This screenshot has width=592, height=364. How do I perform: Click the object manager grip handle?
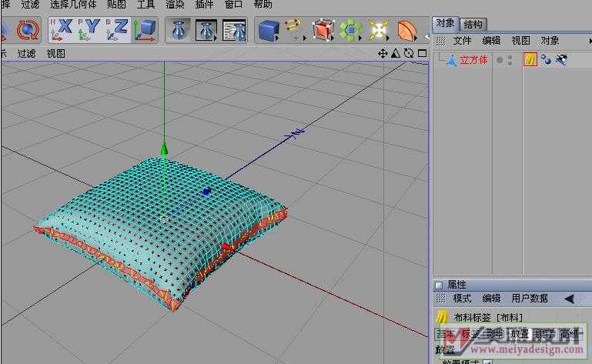click(x=441, y=41)
